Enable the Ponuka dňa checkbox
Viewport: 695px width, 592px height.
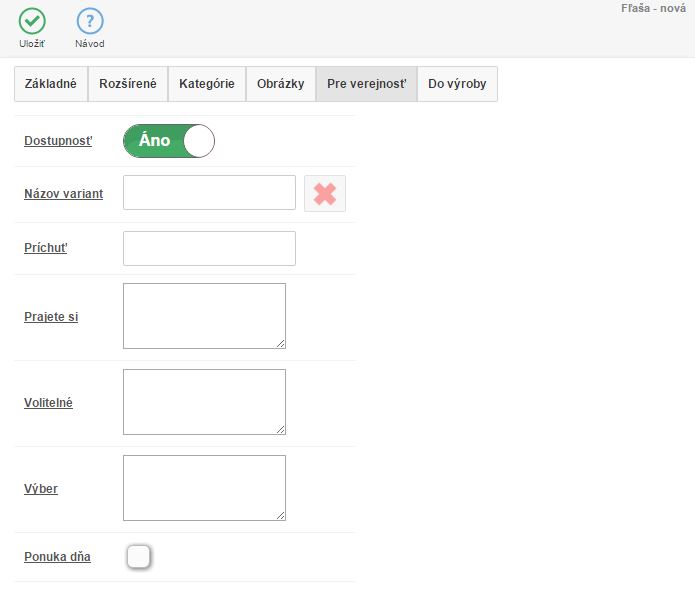[139, 556]
